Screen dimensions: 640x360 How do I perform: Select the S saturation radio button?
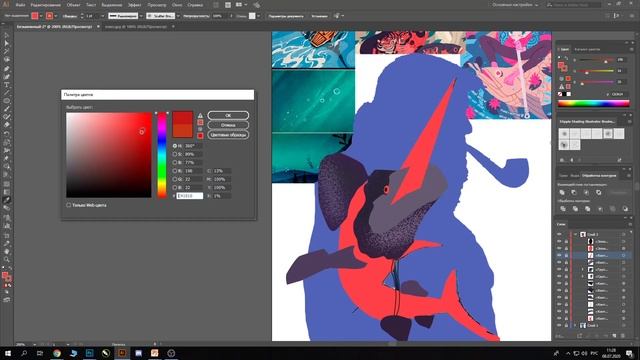(175, 154)
